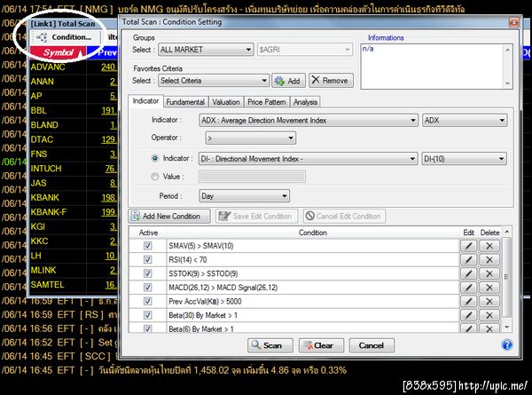Toggle active for Prev AccVal(K฿) > 5000
This screenshot has height=395, width=532.
(x=147, y=301)
